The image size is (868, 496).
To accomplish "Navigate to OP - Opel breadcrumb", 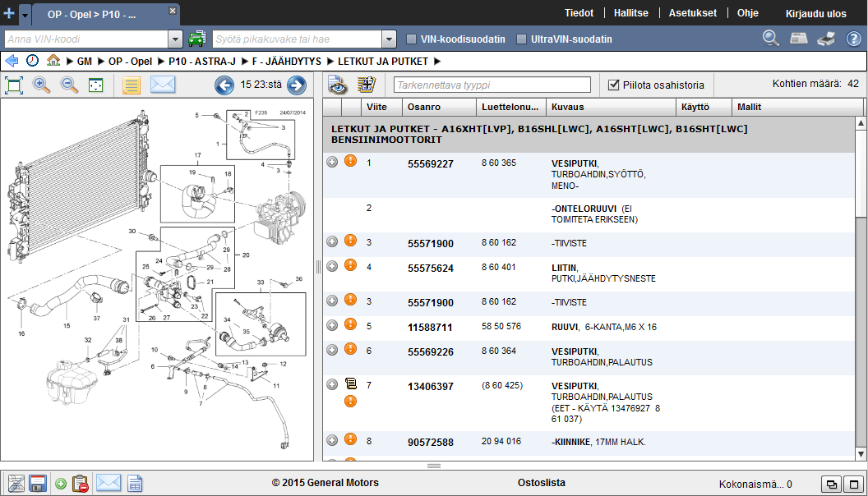I will tap(130, 62).
